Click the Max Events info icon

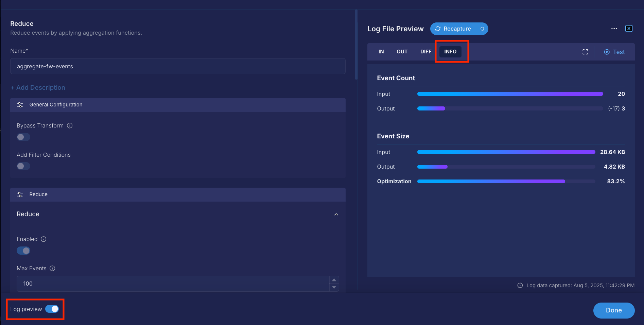tap(52, 268)
